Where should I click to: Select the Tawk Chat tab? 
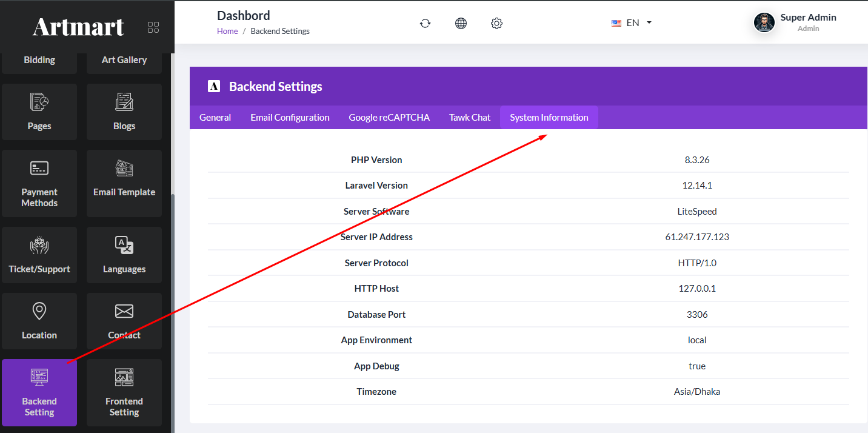click(x=470, y=118)
